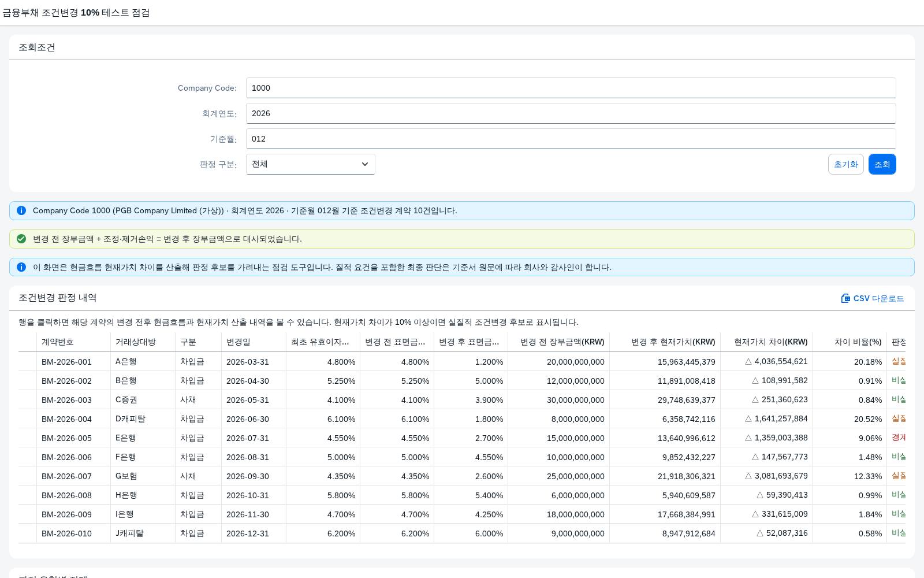Click PV difference △ 52,087,316 cell

click(766, 533)
